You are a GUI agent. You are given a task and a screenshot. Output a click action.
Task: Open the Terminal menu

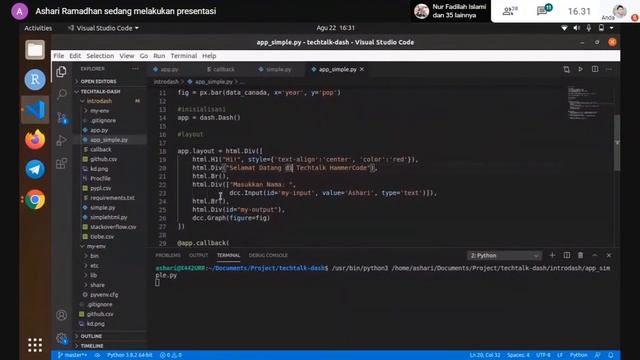click(184, 56)
